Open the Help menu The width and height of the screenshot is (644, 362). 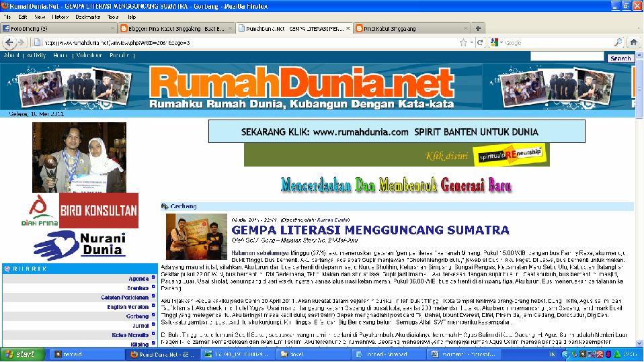(132, 17)
